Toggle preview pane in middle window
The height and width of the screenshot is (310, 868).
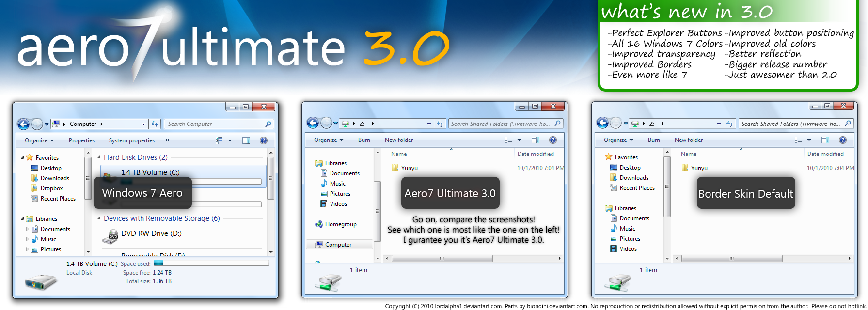pyautogui.click(x=536, y=140)
